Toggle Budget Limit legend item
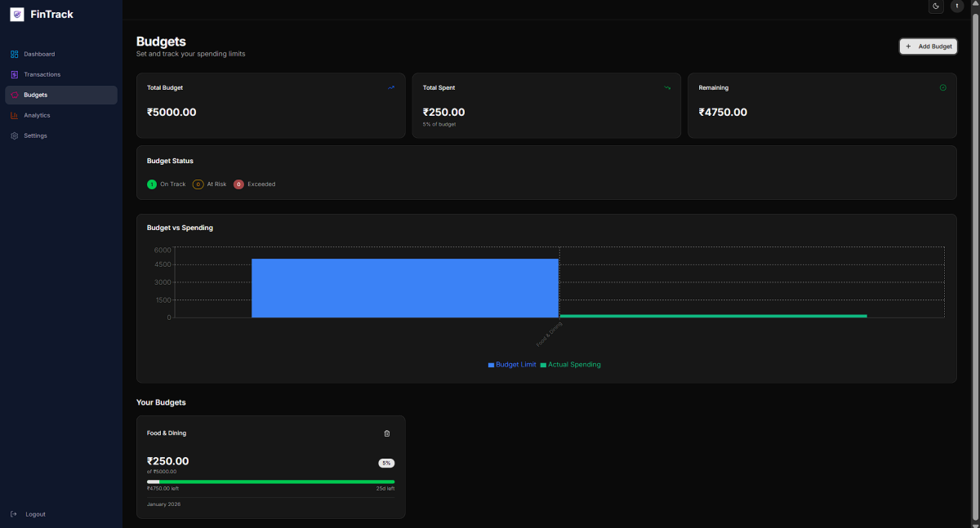The height and width of the screenshot is (528, 980). click(x=512, y=365)
